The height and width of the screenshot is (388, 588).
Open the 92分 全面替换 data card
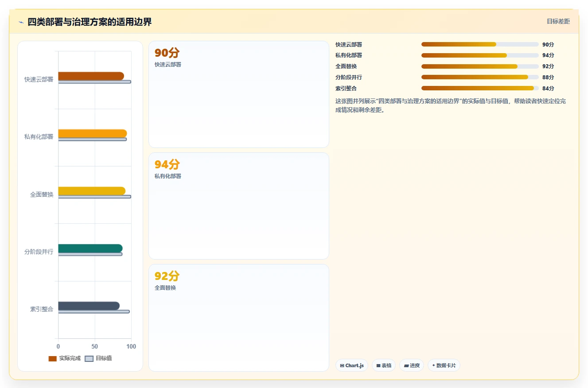[x=239, y=318]
